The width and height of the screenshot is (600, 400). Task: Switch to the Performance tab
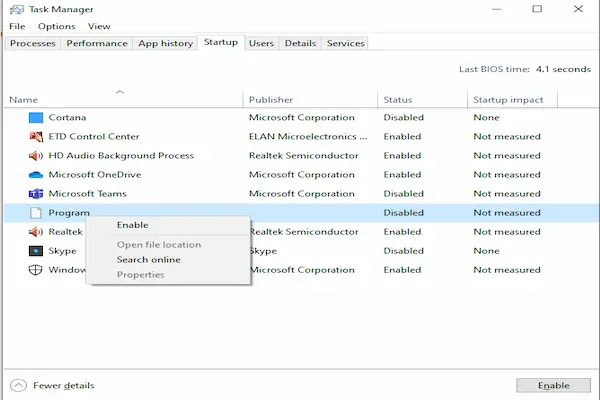coord(97,43)
